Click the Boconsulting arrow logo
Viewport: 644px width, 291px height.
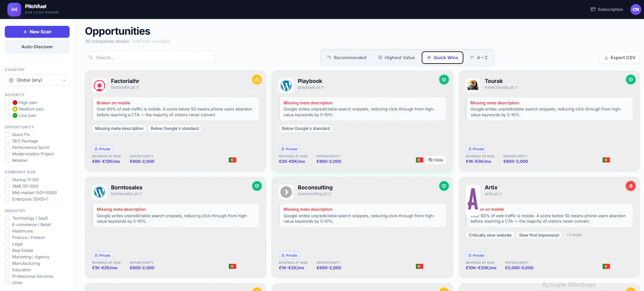click(x=286, y=192)
